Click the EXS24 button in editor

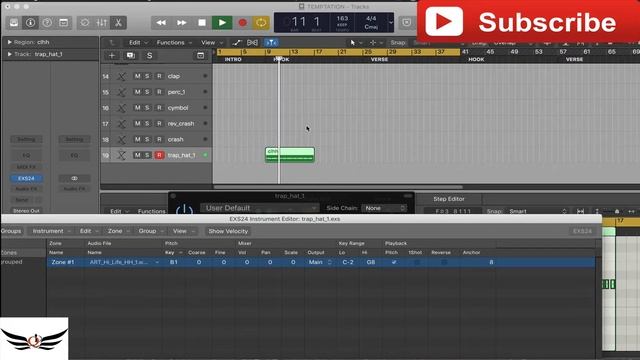pyautogui.click(x=582, y=231)
